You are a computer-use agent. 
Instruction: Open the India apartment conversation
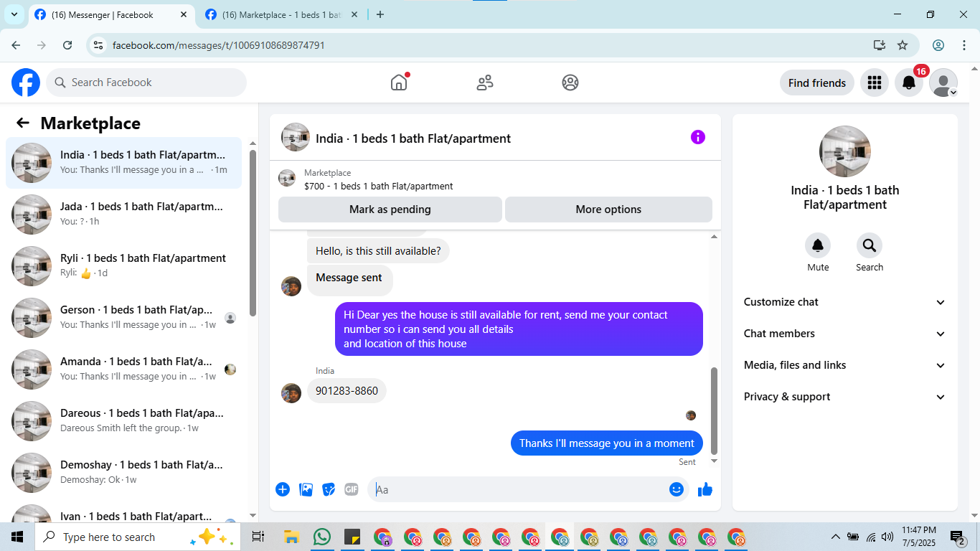[123, 163]
